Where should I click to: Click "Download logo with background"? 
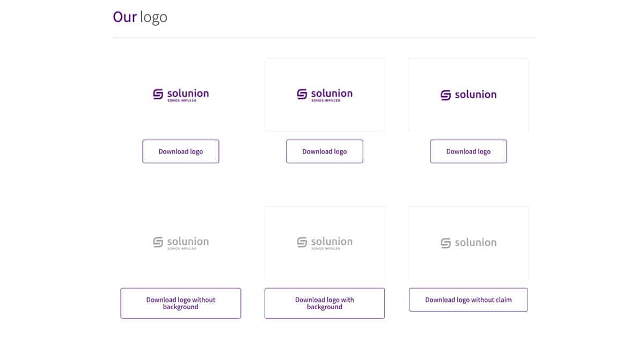click(324, 303)
